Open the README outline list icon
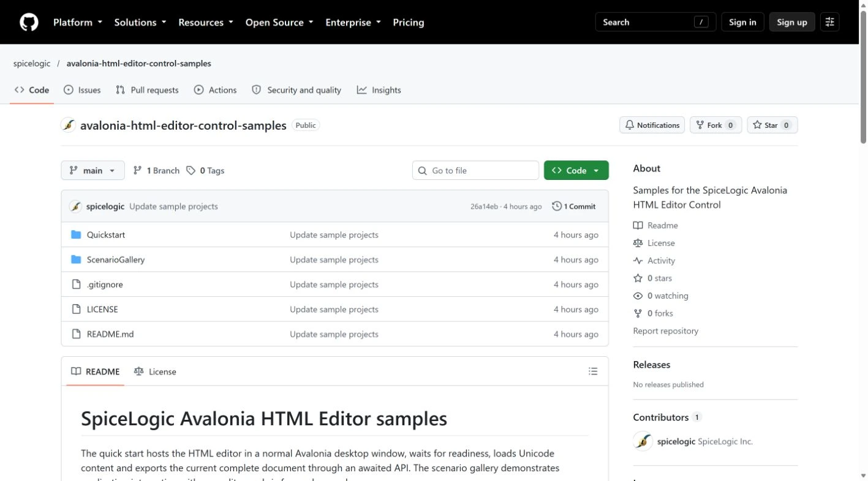This screenshot has height=481, width=868. pos(593,371)
